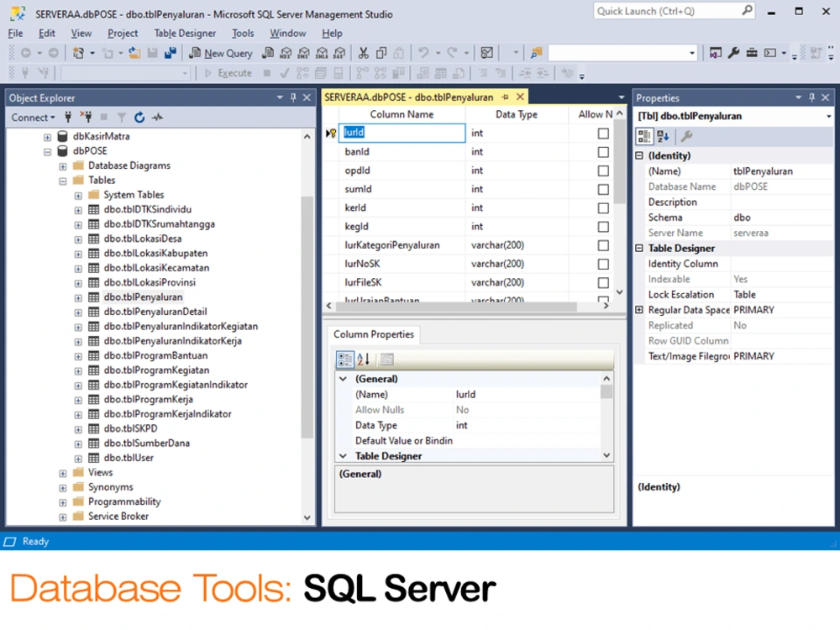Click the Save All icon
The width and height of the screenshot is (840, 630).
tap(171, 53)
